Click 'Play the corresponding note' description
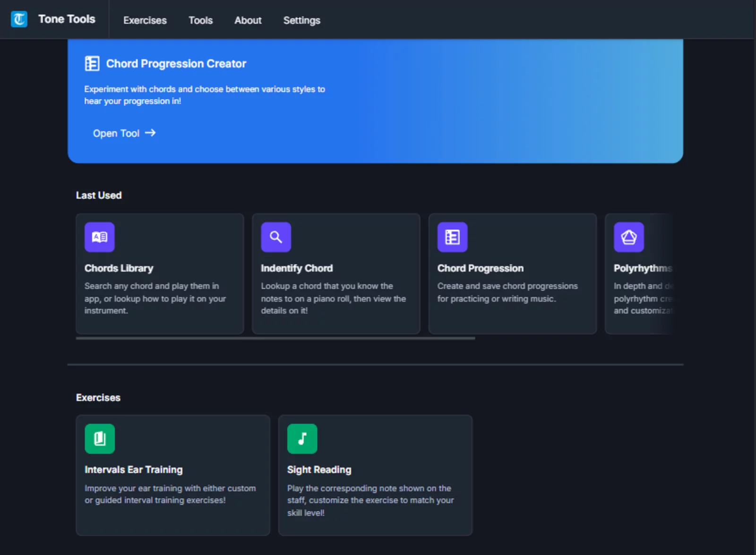This screenshot has height=555, width=756. (370, 500)
